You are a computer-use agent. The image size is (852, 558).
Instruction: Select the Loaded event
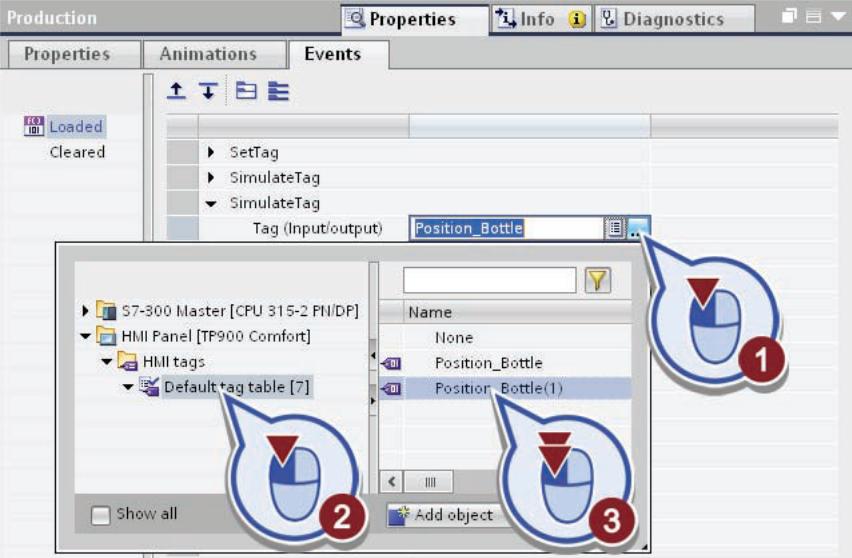pyautogui.click(x=76, y=127)
